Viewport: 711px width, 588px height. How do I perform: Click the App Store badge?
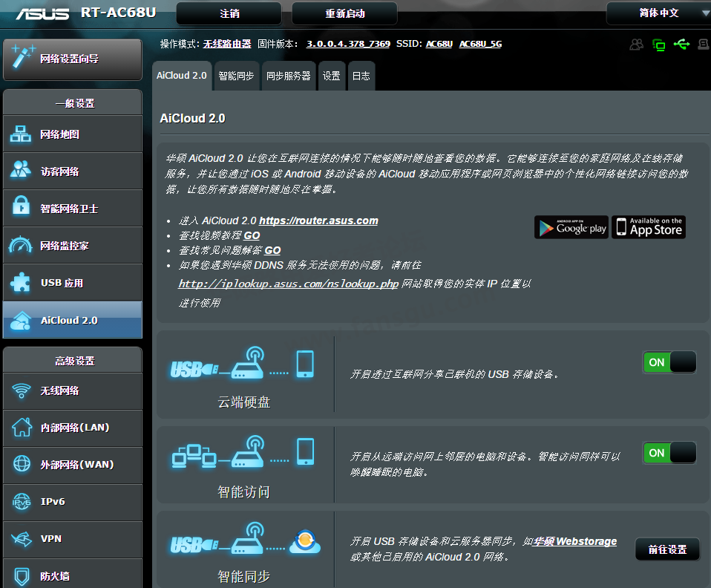click(x=649, y=227)
